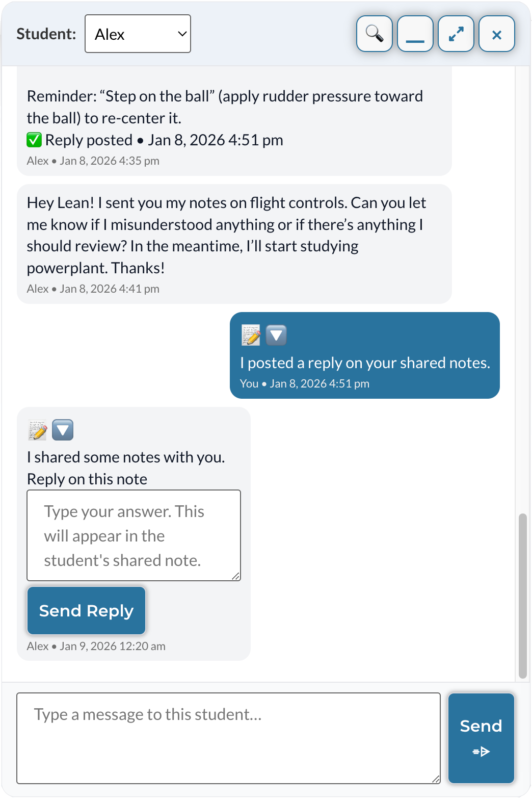Click the Send message button
Screen dimensions: 532x800
coord(481,738)
